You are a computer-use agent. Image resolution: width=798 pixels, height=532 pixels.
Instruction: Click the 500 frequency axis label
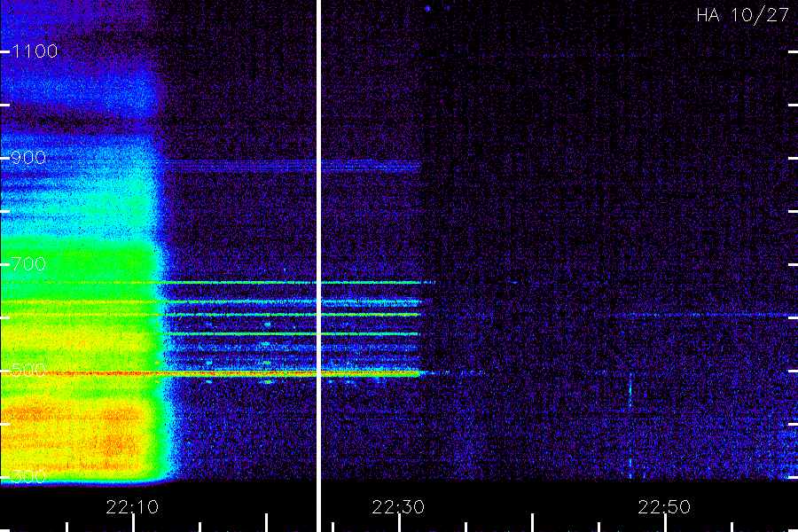click(x=28, y=370)
